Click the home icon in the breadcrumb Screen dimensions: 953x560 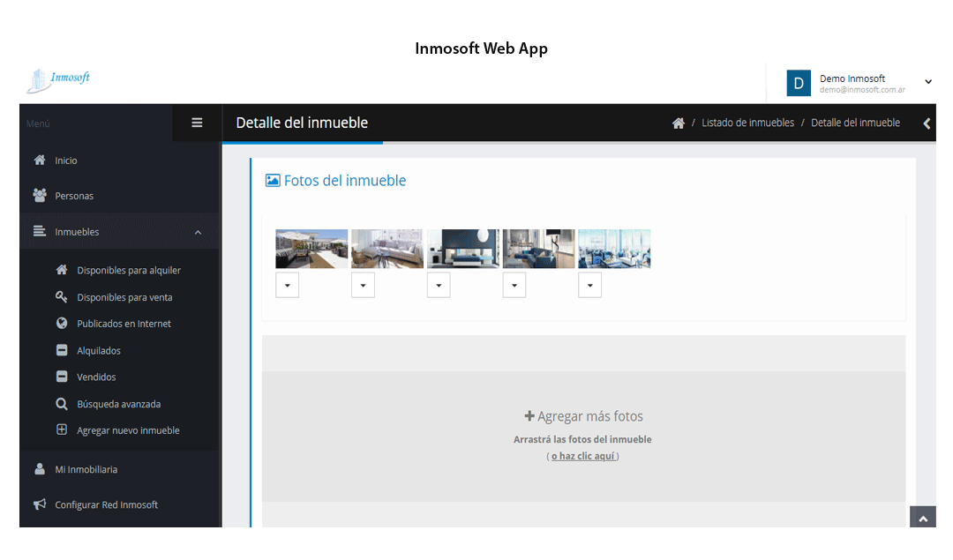point(679,123)
